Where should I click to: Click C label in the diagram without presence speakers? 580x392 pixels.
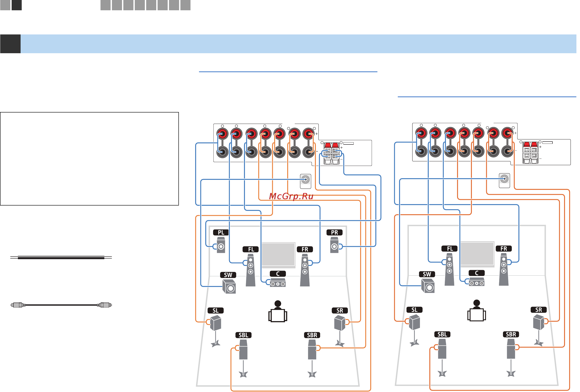tap(477, 273)
